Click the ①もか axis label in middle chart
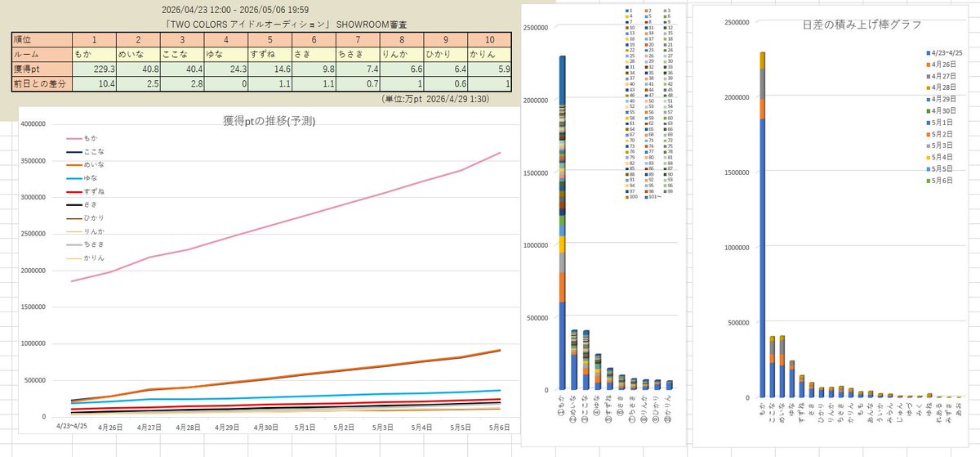The image size is (980, 457). (x=563, y=406)
